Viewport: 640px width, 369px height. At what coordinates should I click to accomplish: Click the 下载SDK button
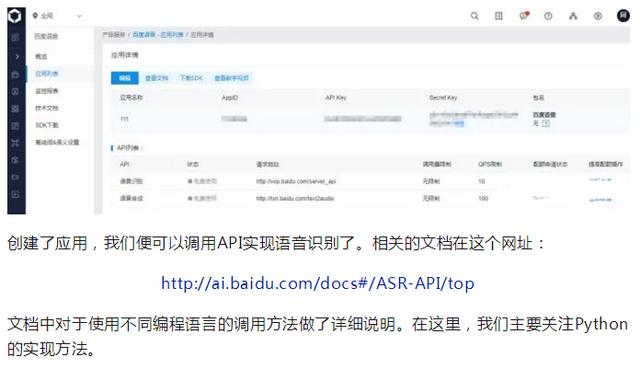[191, 78]
